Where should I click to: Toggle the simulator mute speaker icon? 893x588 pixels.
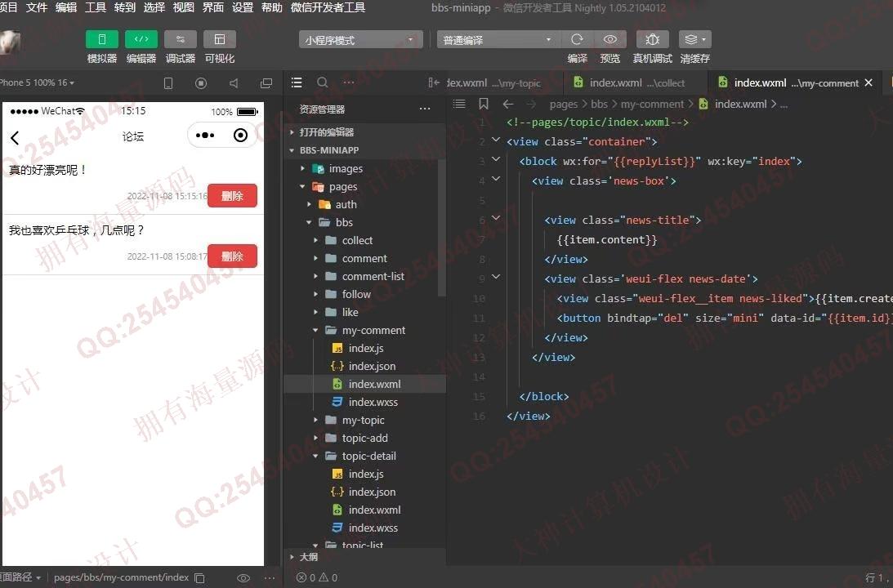234,83
